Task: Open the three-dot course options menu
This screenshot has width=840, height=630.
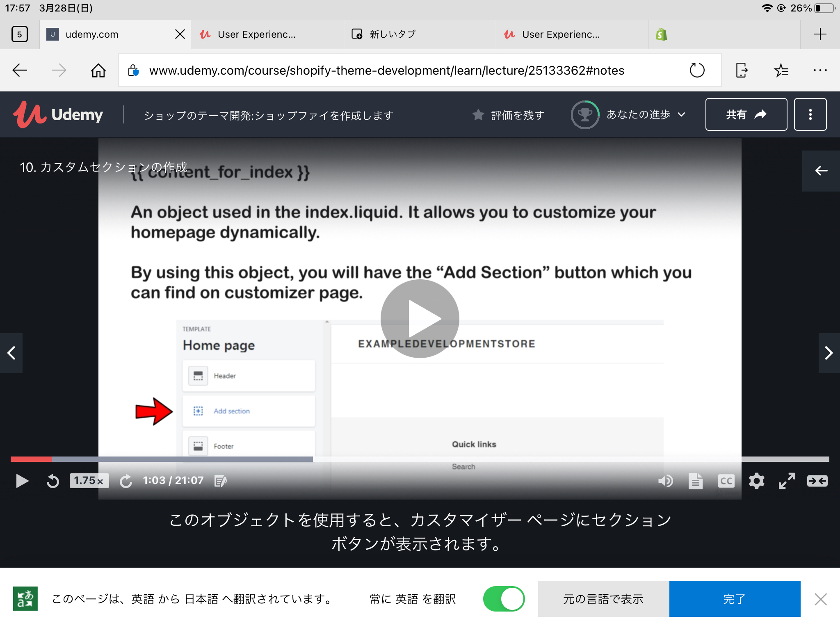Action: tap(810, 114)
